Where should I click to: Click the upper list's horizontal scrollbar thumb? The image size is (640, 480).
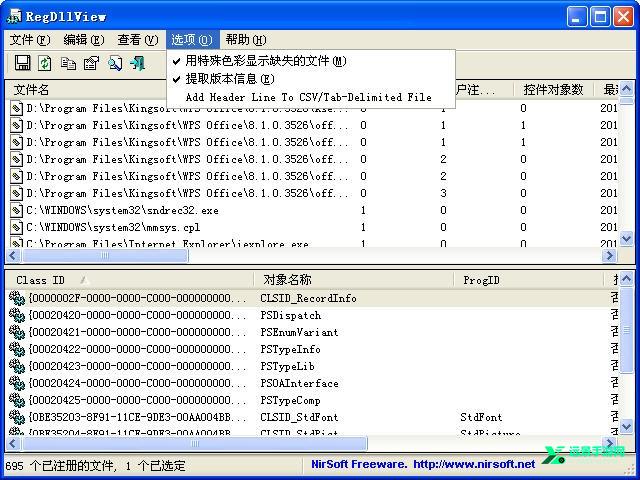point(104,256)
